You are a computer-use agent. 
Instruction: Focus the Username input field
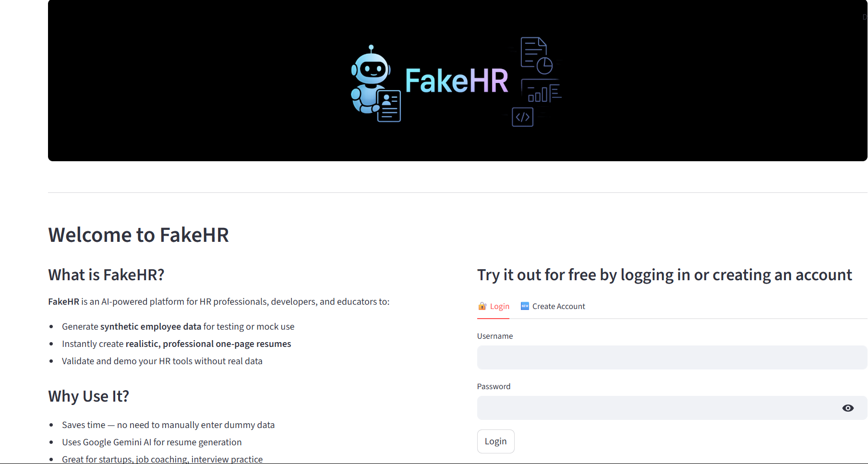672,357
